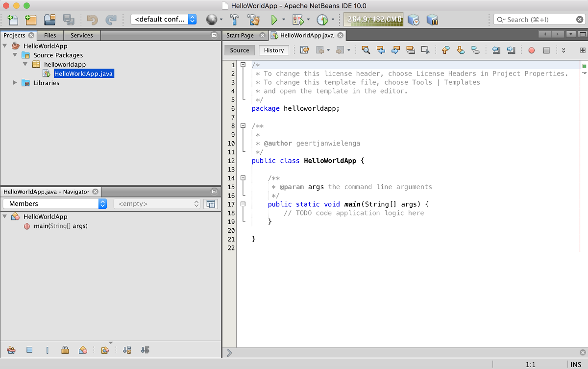Toggle Highlight Search in editor toolbar

pos(411,50)
